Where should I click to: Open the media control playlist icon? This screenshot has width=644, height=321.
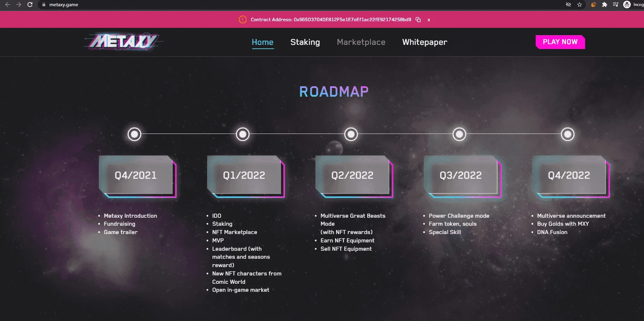(616, 5)
